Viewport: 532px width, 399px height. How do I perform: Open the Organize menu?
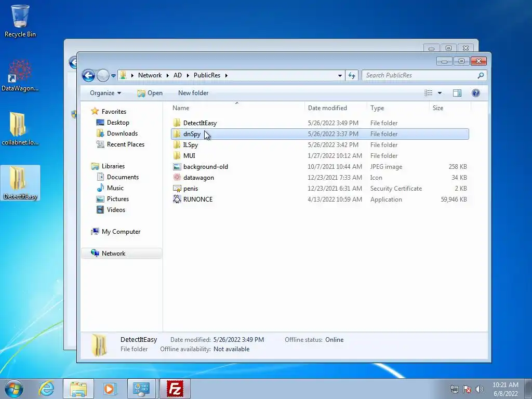click(x=105, y=93)
